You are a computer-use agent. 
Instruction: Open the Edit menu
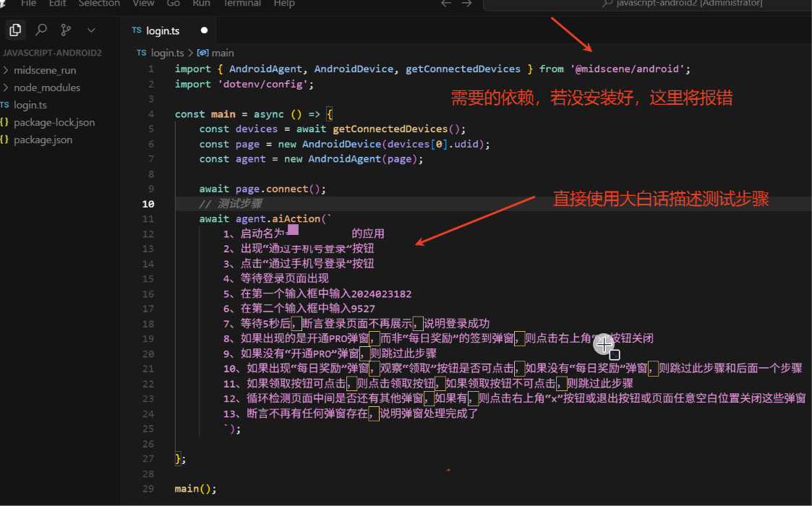pos(57,4)
